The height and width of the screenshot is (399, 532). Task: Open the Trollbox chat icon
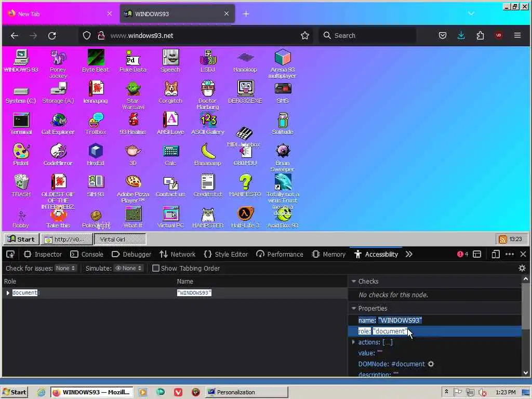(x=96, y=123)
